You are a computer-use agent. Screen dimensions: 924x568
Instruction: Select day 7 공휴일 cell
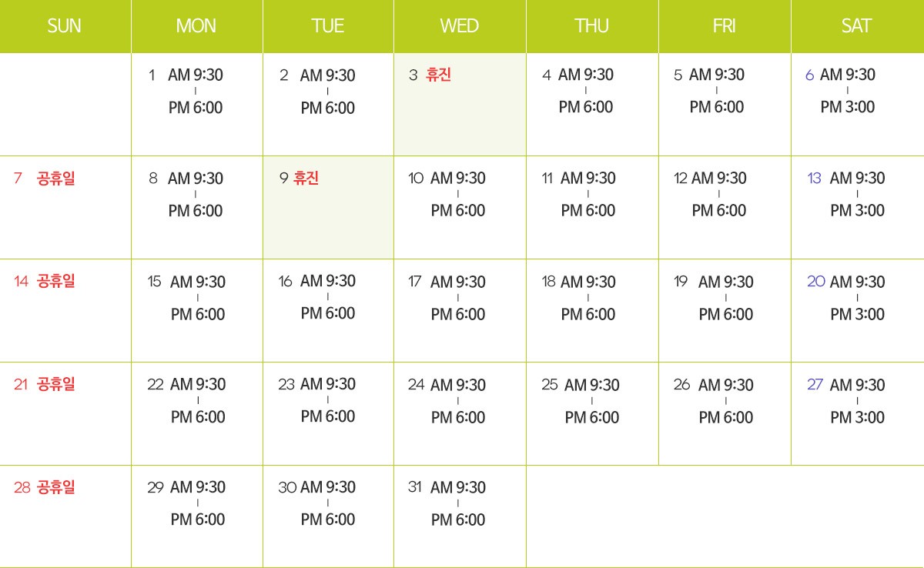click(65, 207)
